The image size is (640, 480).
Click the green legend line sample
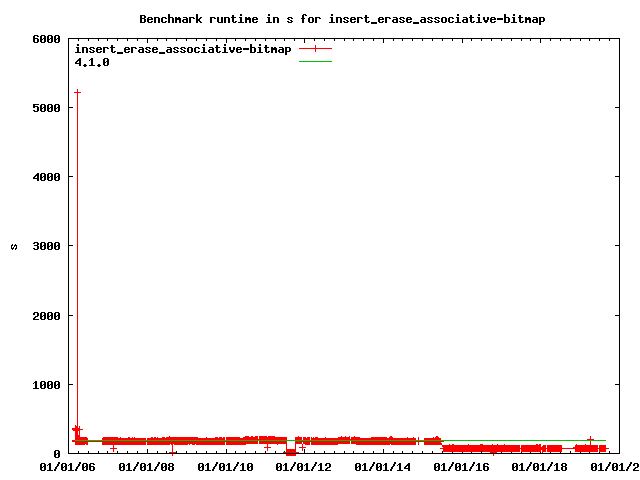315,61
